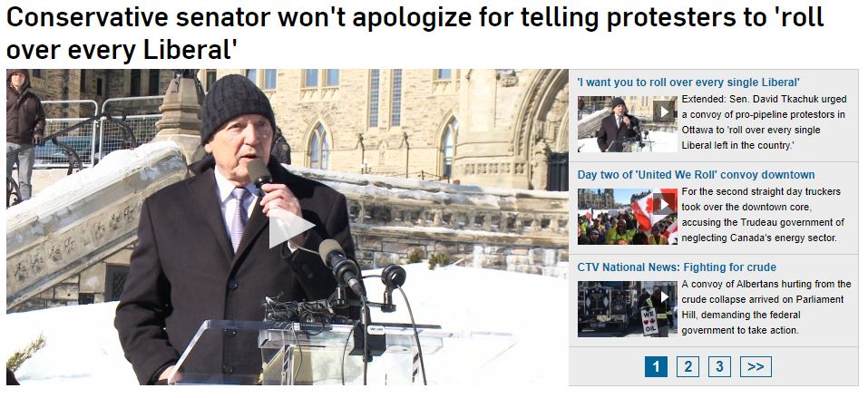
Task: Select thumbnail of senator at podium
Action: 628,124
